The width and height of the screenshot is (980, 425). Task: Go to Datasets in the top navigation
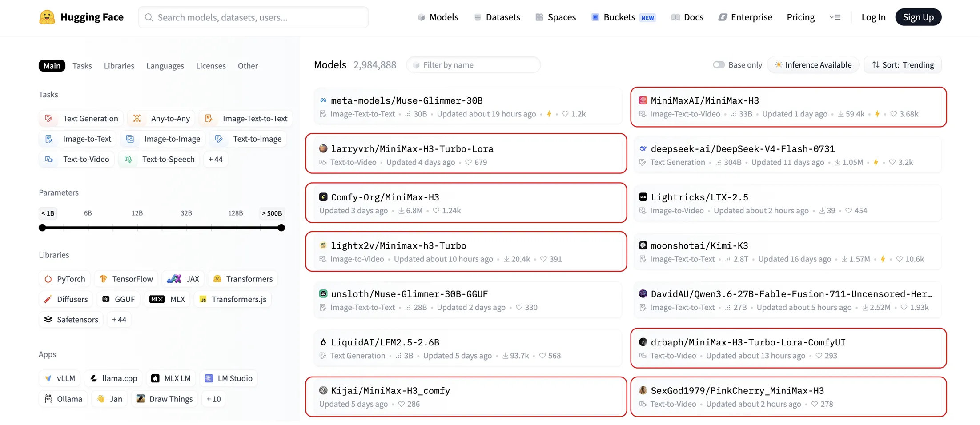[497, 17]
